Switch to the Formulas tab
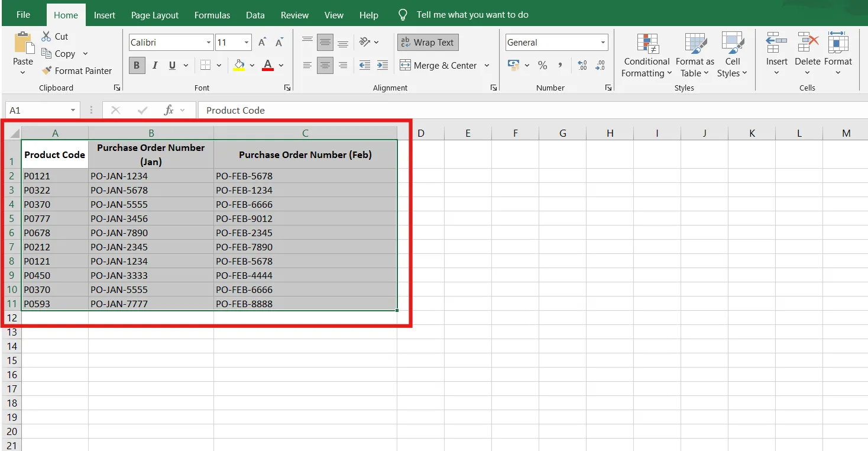This screenshot has height=451, width=868. [212, 15]
